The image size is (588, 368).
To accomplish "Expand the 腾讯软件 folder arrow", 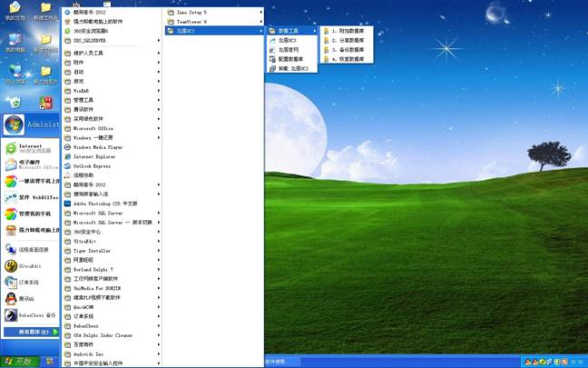I will click(159, 110).
